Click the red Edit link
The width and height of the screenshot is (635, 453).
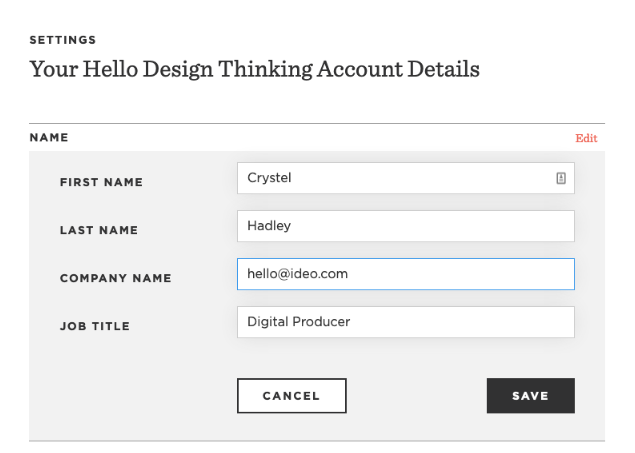click(586, 138)
